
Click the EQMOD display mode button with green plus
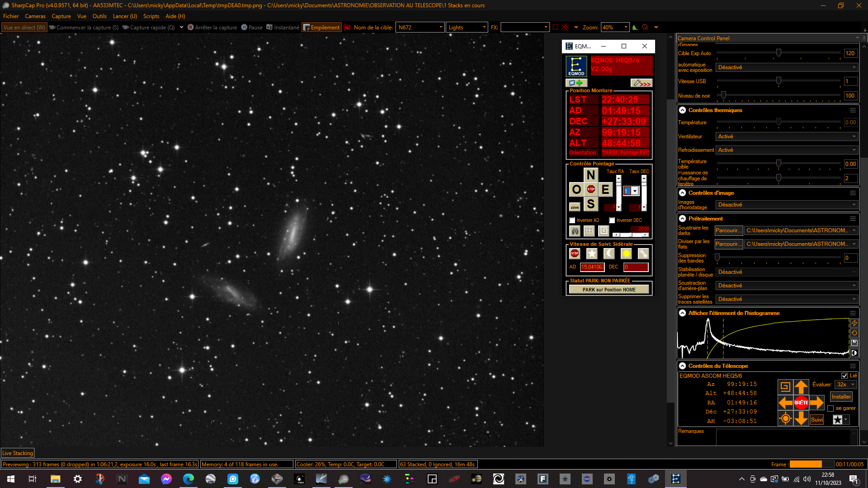pos(576,83)
